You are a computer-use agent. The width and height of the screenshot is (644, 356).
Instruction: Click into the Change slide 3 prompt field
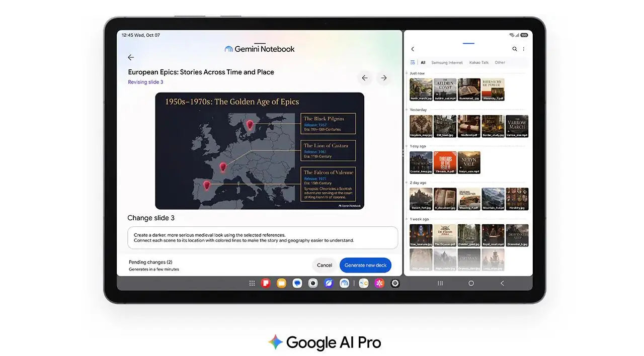[263, 238]
